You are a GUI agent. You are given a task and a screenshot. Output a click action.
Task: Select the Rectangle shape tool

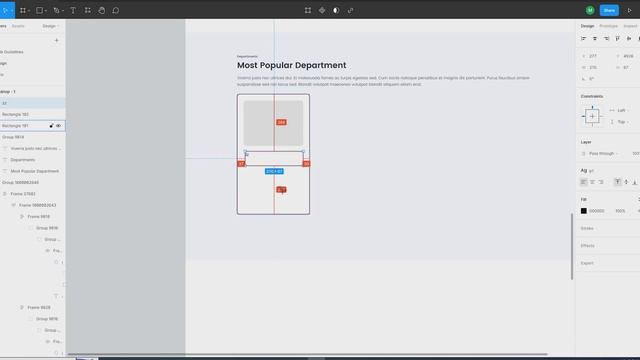point(40,10)
